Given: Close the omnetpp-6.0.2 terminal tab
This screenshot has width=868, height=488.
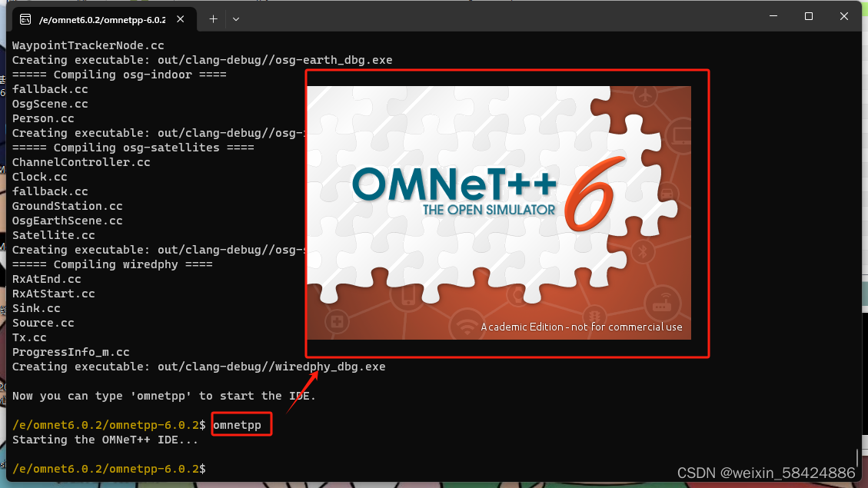Looking at the screenshot, I should [x=181, y=19].
